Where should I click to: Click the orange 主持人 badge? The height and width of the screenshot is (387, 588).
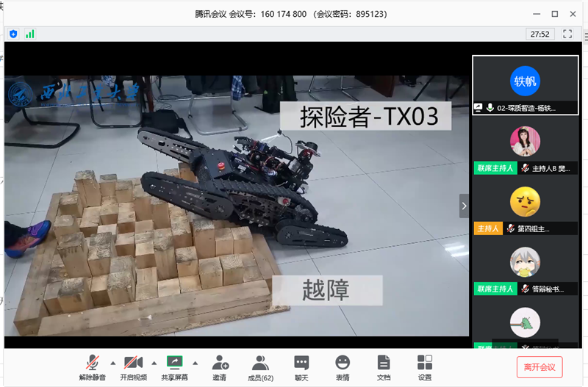(x=488, y=228)
